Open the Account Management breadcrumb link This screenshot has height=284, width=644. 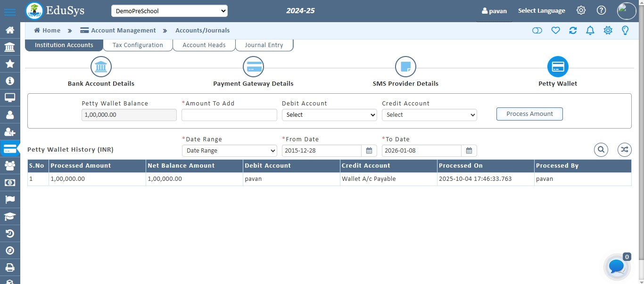[123, 30]
